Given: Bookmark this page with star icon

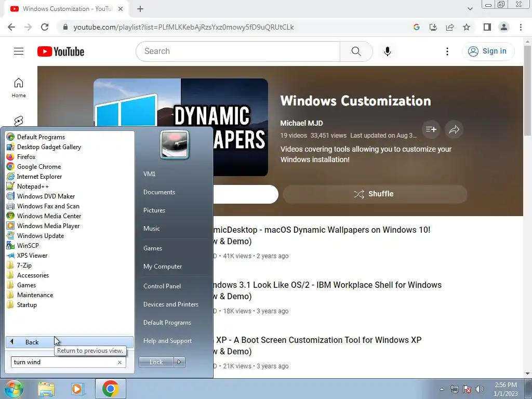Looking at the screenshot, I should 467,27.
